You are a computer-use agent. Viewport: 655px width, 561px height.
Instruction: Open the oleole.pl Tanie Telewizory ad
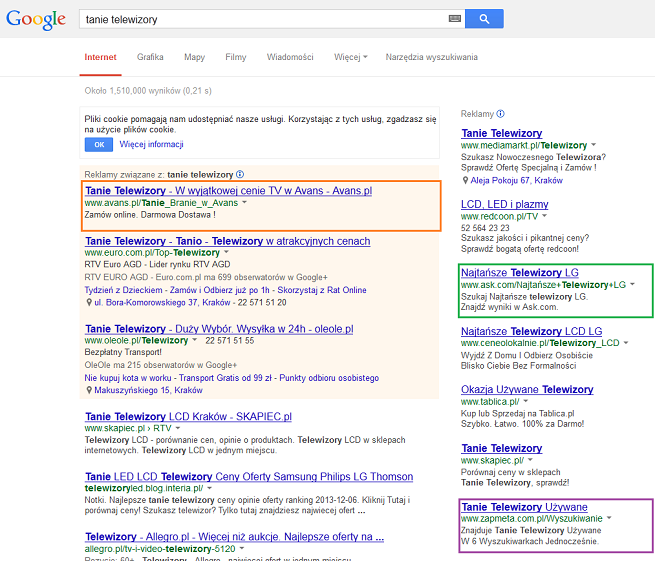pyautogui.click(x=219, y=329)
